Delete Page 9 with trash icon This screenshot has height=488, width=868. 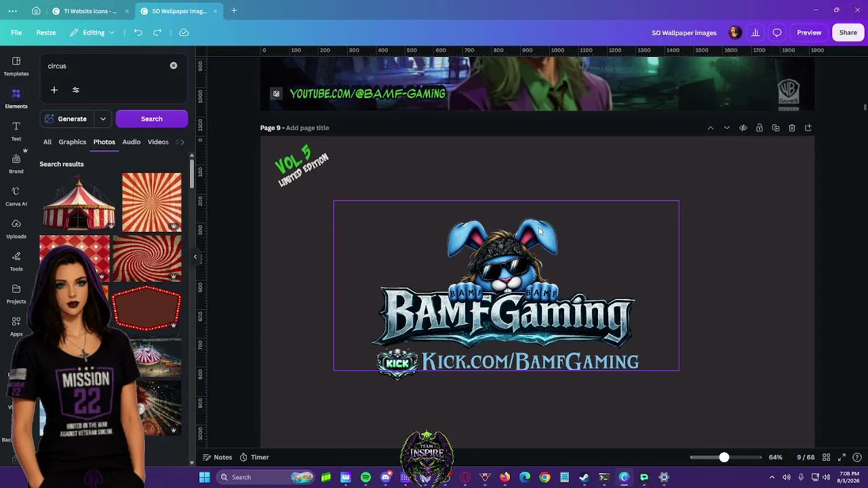click(792, 128)
